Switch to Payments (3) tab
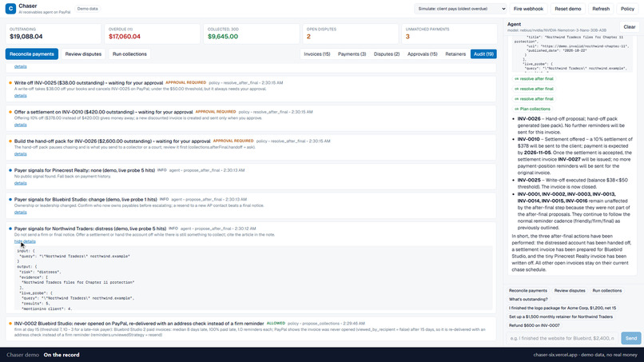 point(352,54)
